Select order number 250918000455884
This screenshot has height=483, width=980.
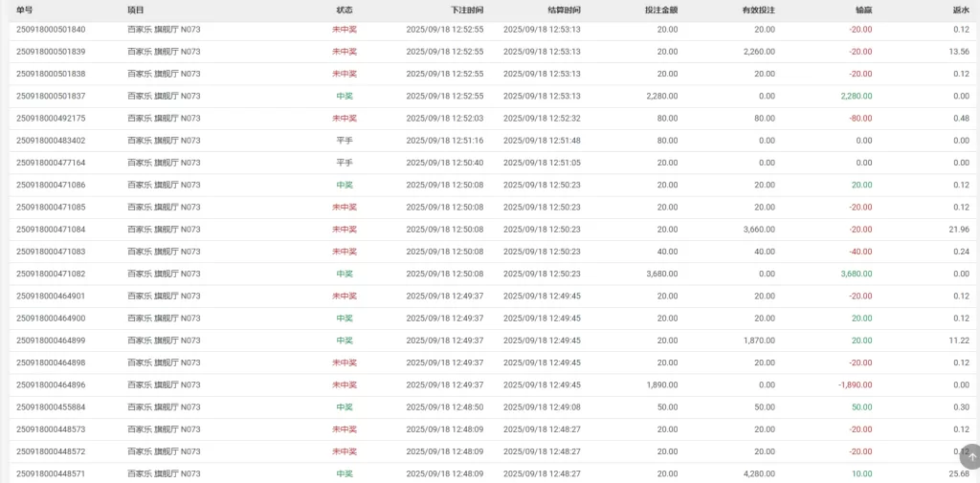pyautogui.click(x=51, y=407)
